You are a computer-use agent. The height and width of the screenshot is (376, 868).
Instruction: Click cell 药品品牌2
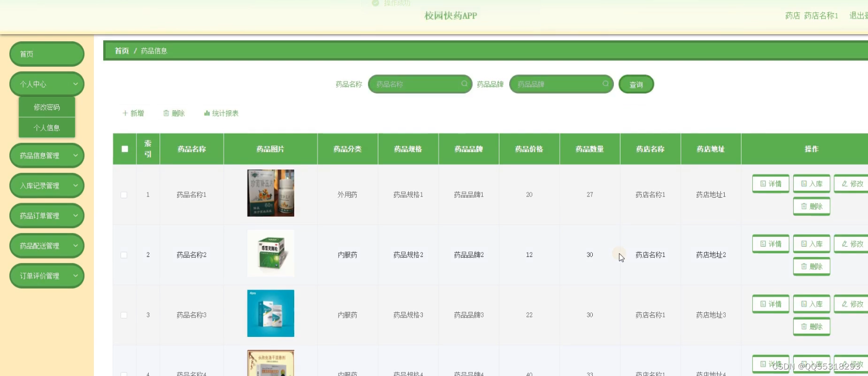pyautogui.click(x=468, y=255)
